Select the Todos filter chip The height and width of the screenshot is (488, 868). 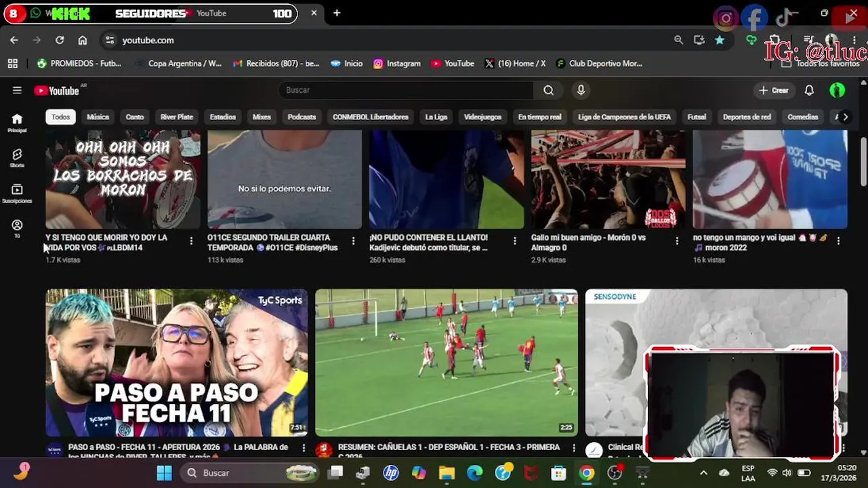[60, 117]
